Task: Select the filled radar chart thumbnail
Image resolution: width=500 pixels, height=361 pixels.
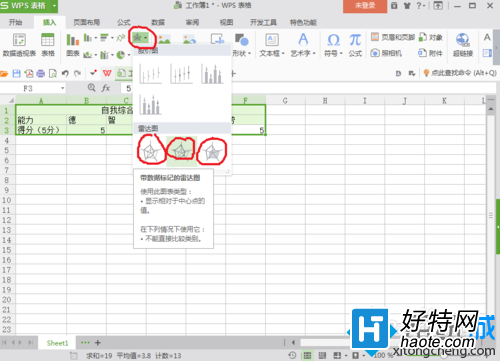Action: 212,152
